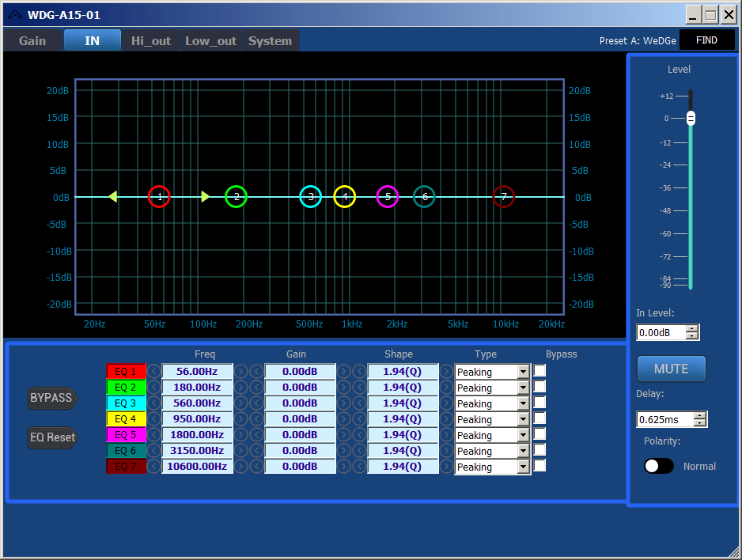Switch to the IN tab

pyautogui.click(x=93, y=40)
